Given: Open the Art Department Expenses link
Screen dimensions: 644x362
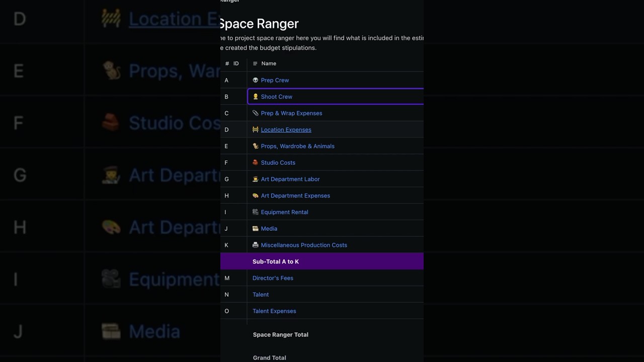Looking at the screenshot, I should click(295, 196).
